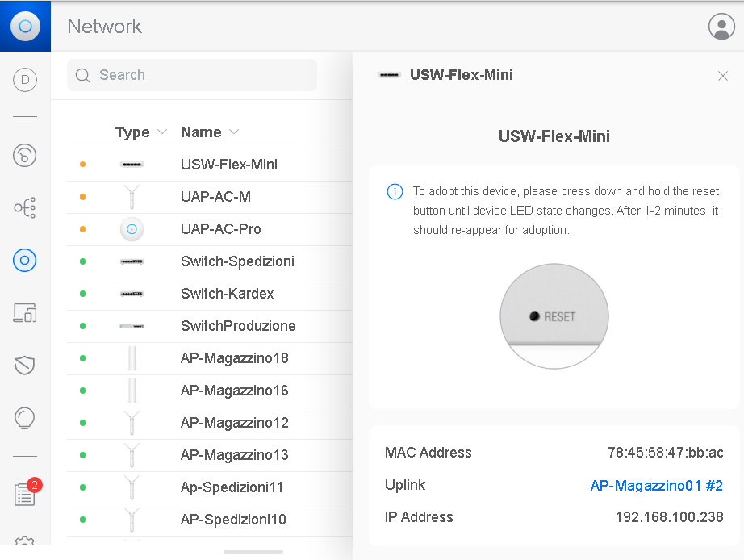Open the shield security icon in sidebar
Viewport: 744px width, 560px height.
click(25, 366)
